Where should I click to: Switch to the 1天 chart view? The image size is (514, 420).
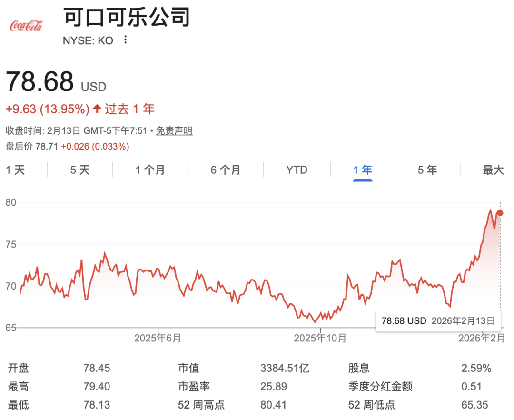(x=15, y=170)
